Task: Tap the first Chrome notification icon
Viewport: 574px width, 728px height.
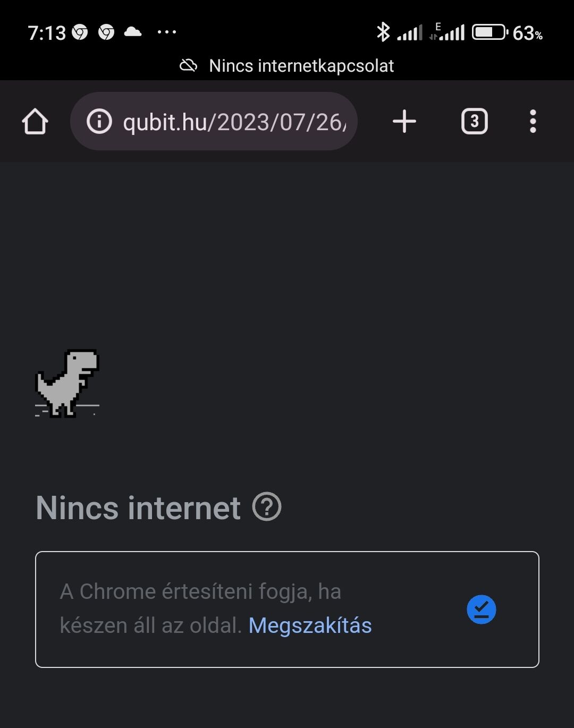Action: (x=80, y=33)
